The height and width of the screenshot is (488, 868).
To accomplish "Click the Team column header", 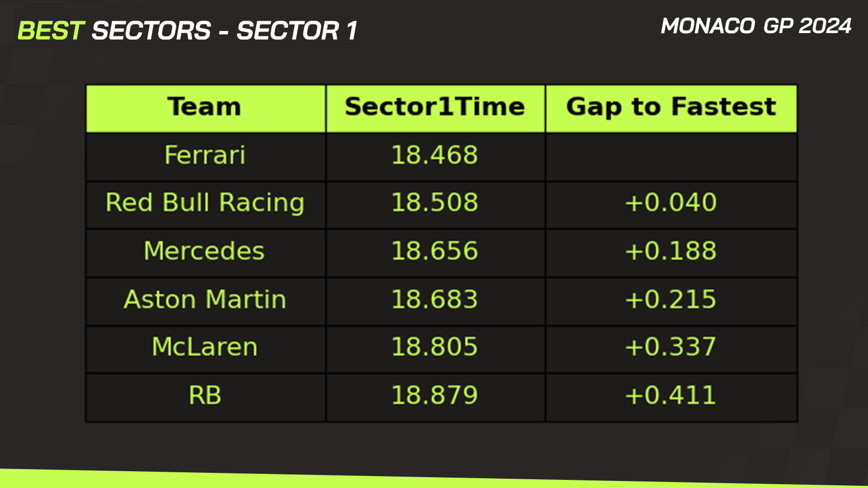I will [205, 107].
